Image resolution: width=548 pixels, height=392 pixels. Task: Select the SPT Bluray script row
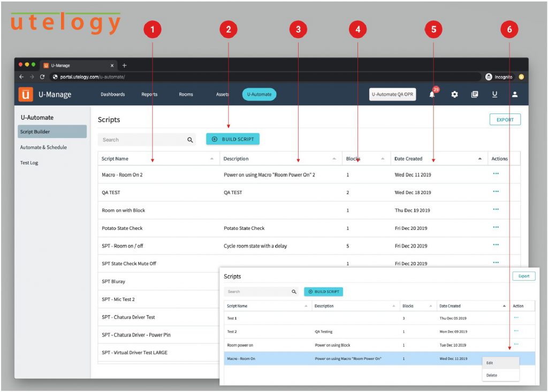(x=158, y=282)
